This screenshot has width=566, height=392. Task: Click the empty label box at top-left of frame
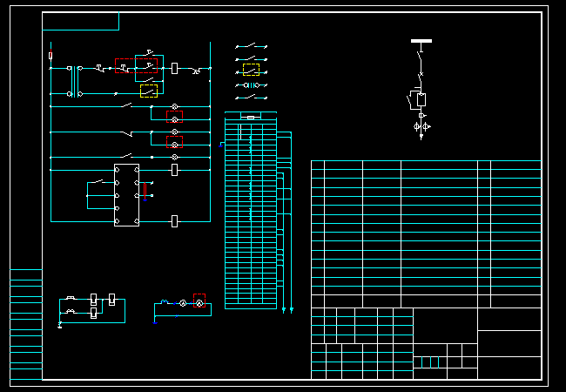click(80, 22)
